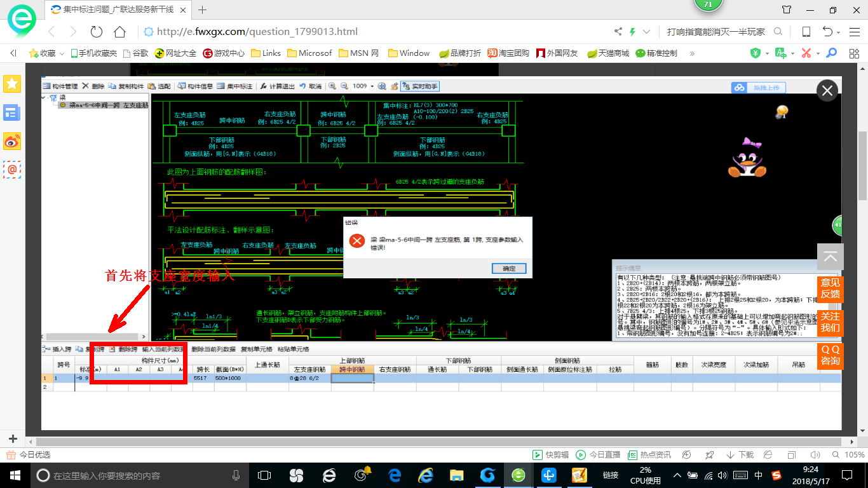
Task: Open the 网址大全 bookmark
Action: 175,53
